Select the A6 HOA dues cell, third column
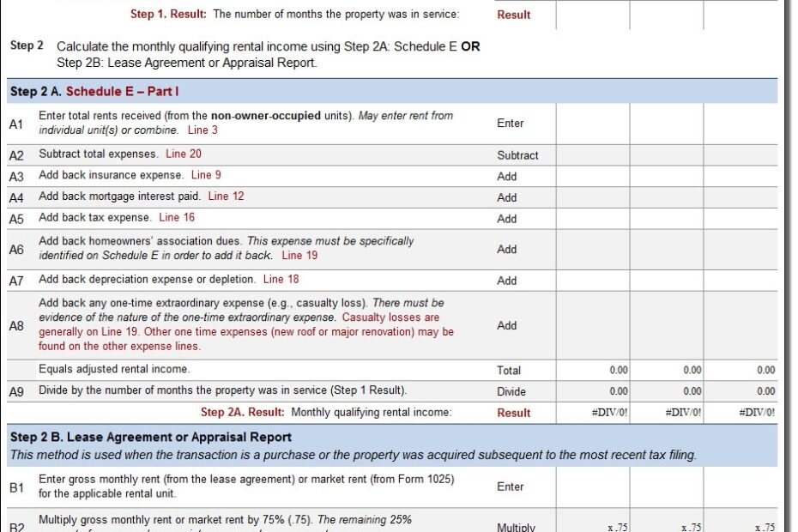Screen dimensions: 798x532 click(741, 250)
